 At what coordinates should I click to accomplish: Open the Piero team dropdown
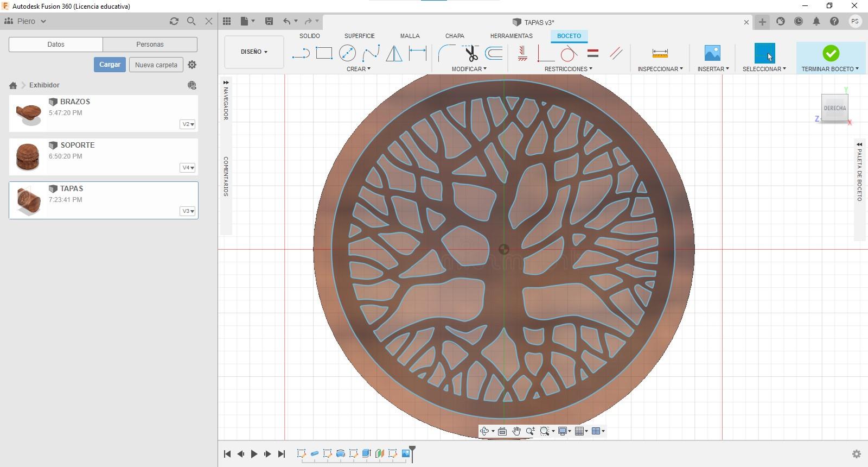pos(25,21)
